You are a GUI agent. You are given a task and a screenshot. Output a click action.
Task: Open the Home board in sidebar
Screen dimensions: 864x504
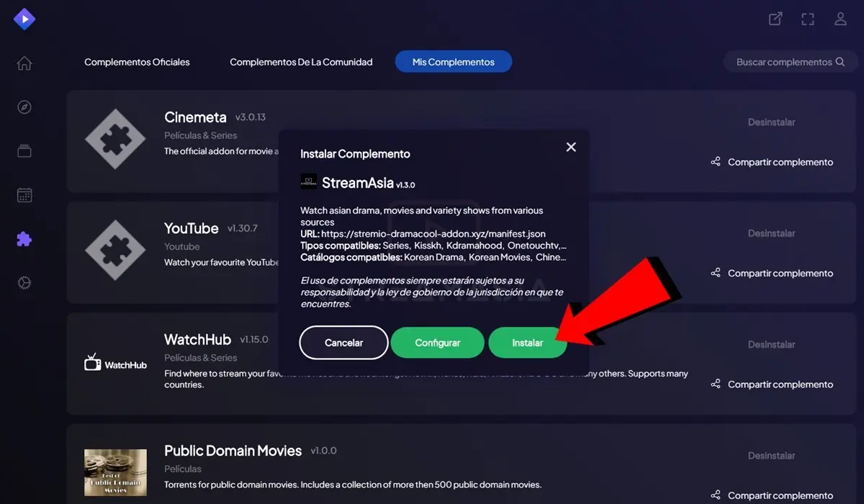(x=24, y=63)
